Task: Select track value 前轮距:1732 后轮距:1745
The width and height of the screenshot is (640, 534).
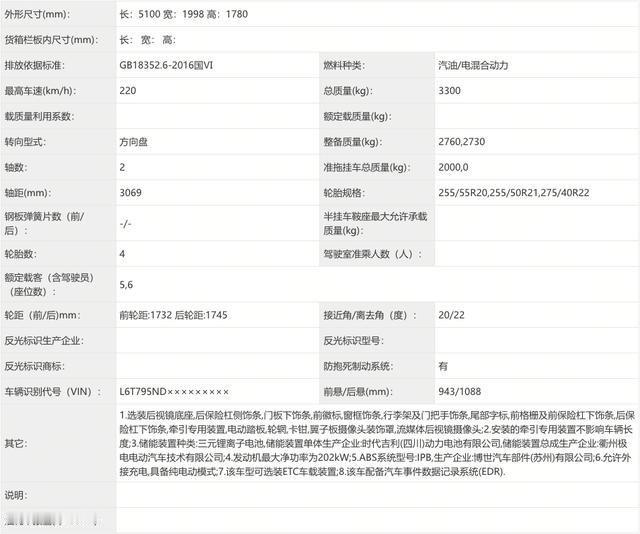Action: coord(173,315)
